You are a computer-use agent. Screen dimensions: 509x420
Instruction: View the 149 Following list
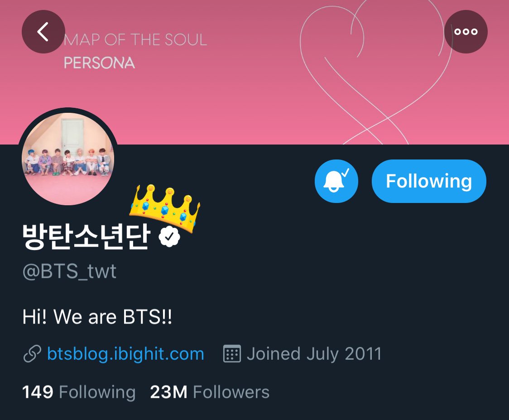pyautogui.click(x=79, y=392)
